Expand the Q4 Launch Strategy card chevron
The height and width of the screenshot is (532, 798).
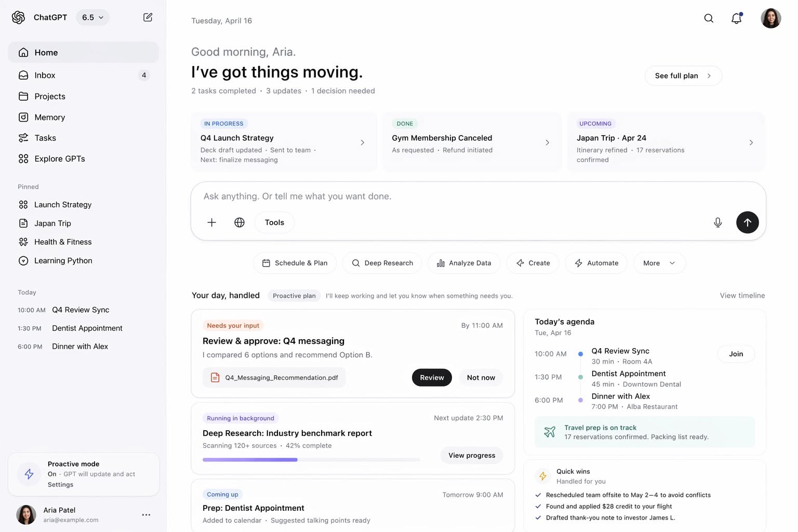(x=362, y=142)
